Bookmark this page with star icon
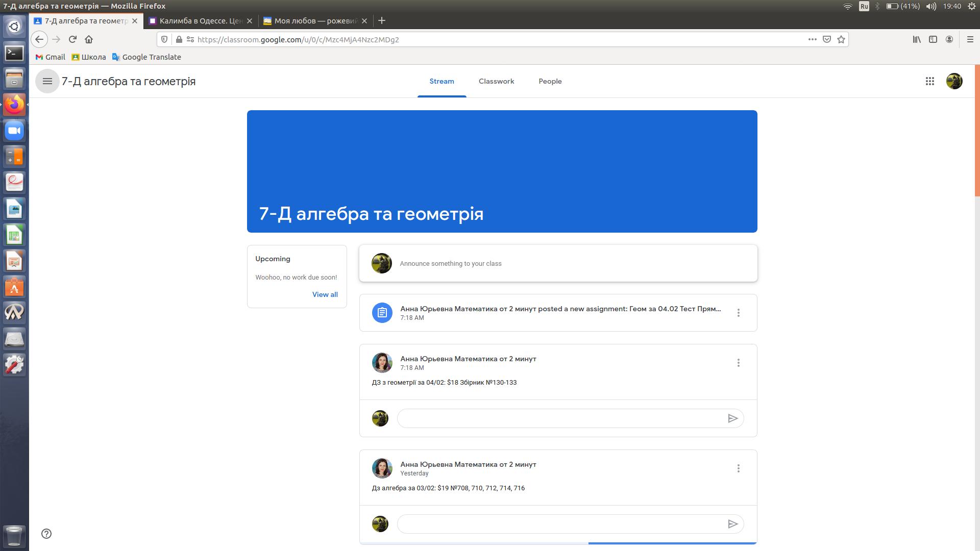Viewport: 980px width, 551px height. click(x=841, y=39)
